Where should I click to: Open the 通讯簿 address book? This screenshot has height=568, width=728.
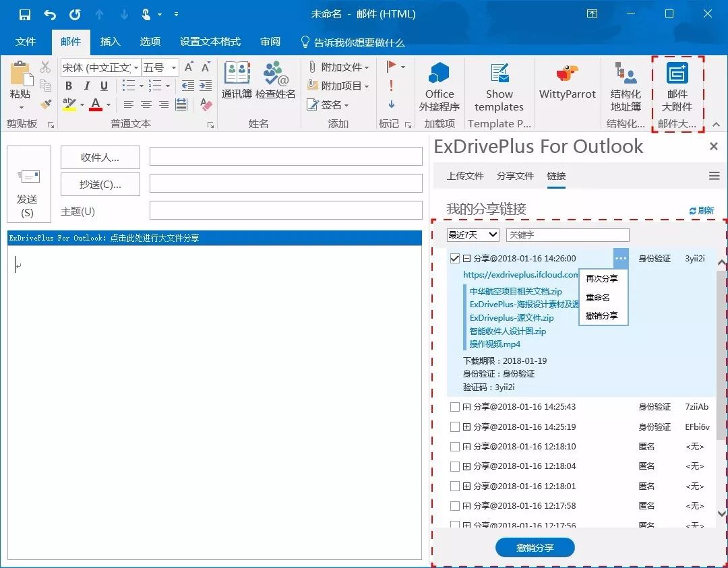pyautogui.click(x=237, y=80)
